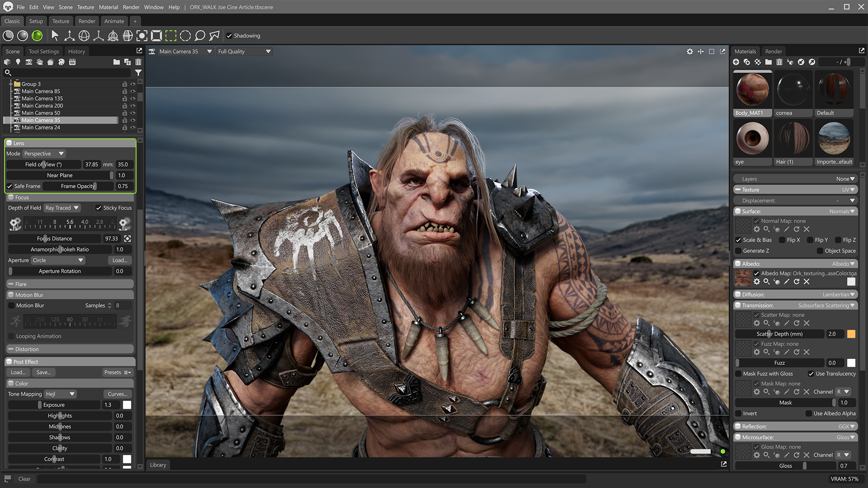Image resolution: width=868 pixels, height=488 pixels.
Task: Switch to the Tool Settings tab
Action: point(44,52)
